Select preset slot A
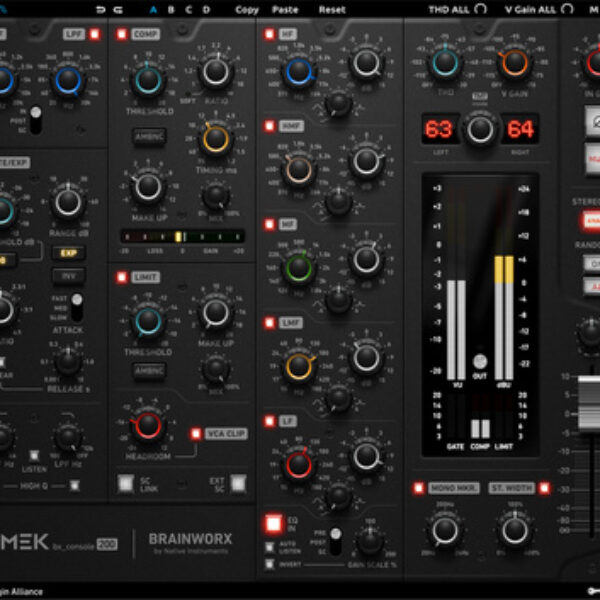The image size is (600, 600). coord(153,10)
